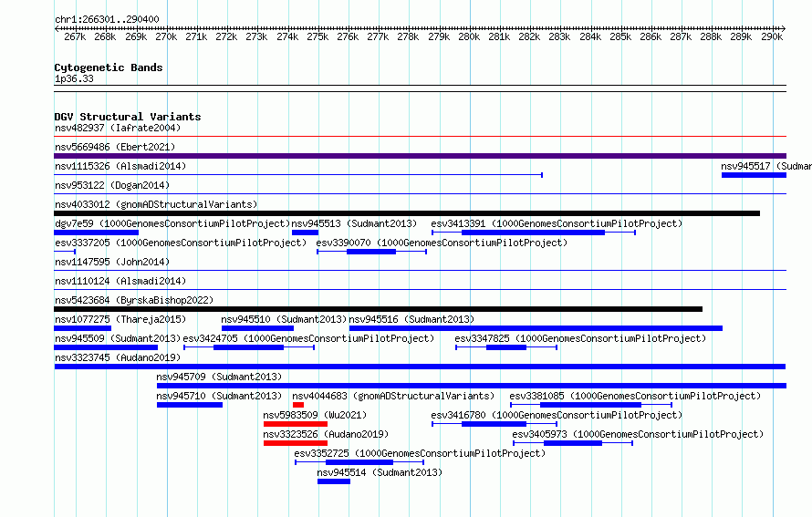The width and height of the screenshot is (812, 517).
Task: Click the nsv945516 blue feature bar
Action: 536,328
